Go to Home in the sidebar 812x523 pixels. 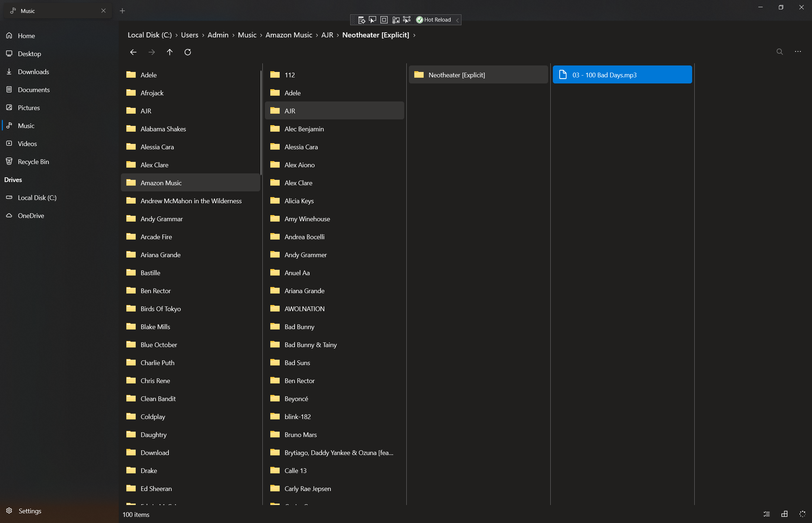tap(59, 36)
